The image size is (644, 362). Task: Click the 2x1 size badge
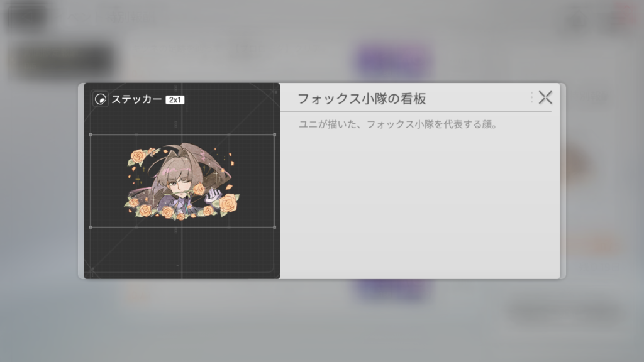pyautogui.click(x=175, y=100)
